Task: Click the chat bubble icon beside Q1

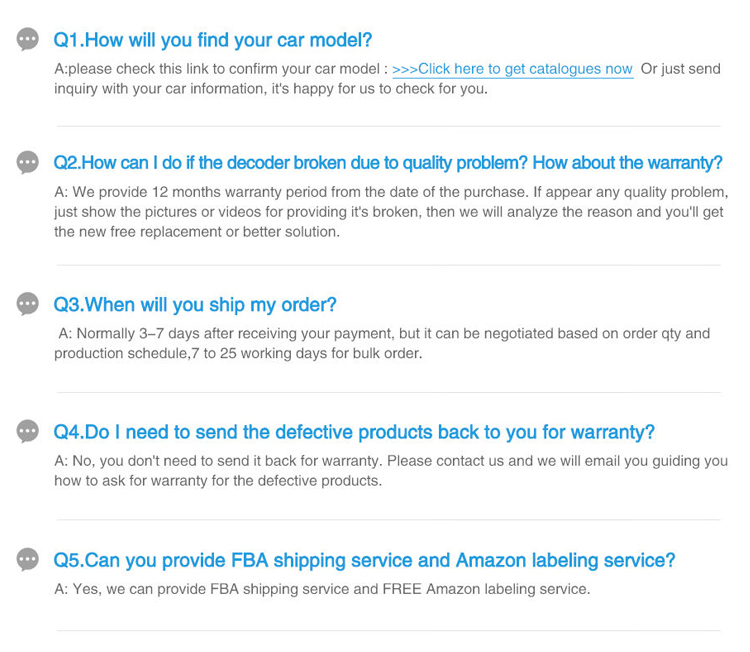Action: [28, 40]
